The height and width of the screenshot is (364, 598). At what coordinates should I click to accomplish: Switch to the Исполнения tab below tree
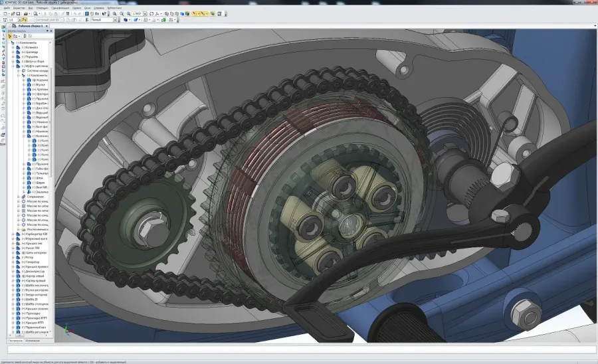[x=33, y=340]
